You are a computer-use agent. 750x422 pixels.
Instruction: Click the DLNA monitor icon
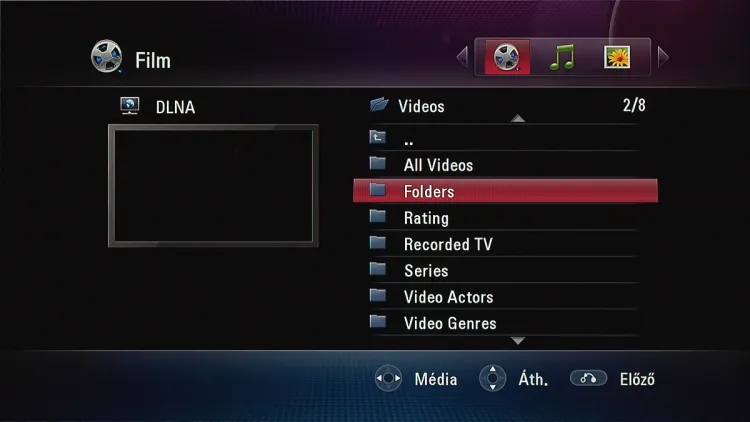130,106
